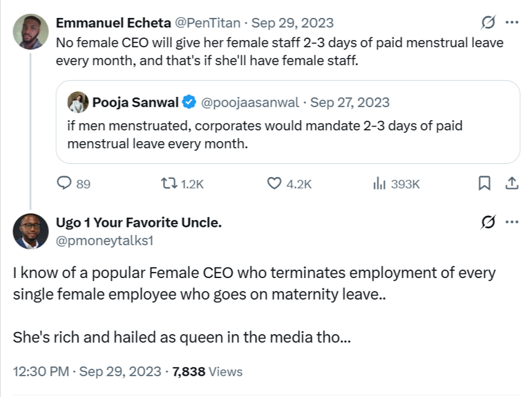Click the share icon on Emmanuel's tweet

click(512, 183)
